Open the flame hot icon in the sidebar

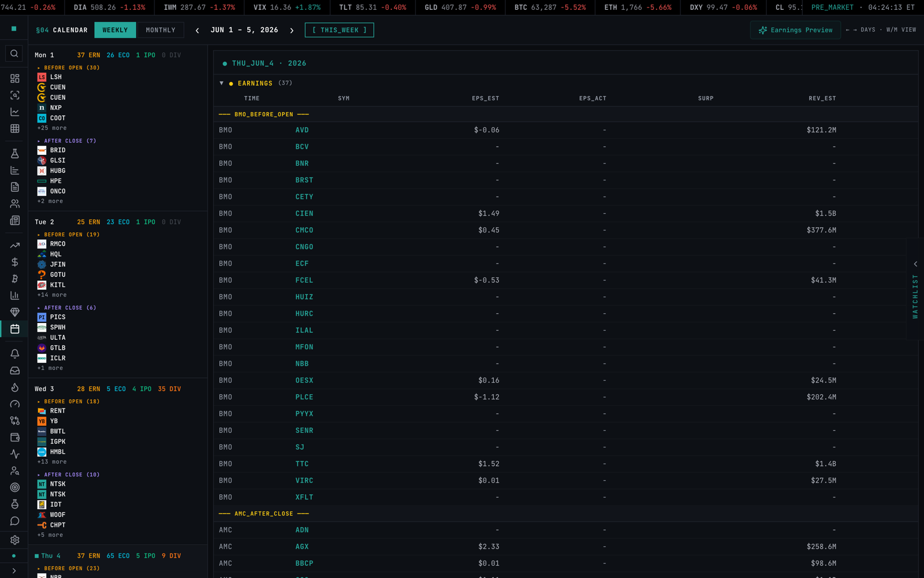click(14, 387)
